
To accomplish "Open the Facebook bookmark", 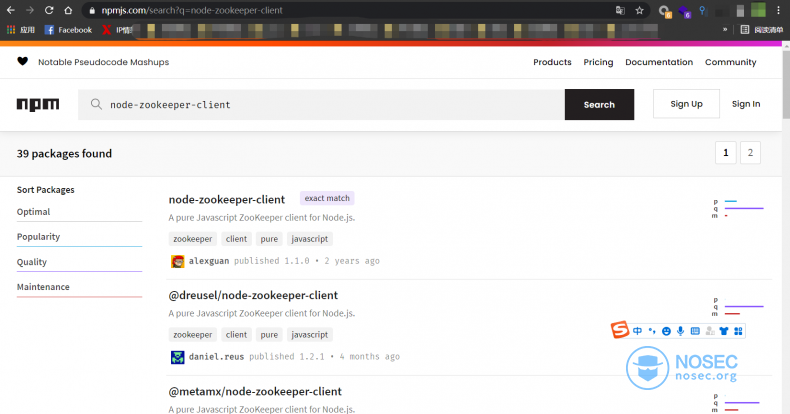I will pos(68,30).
